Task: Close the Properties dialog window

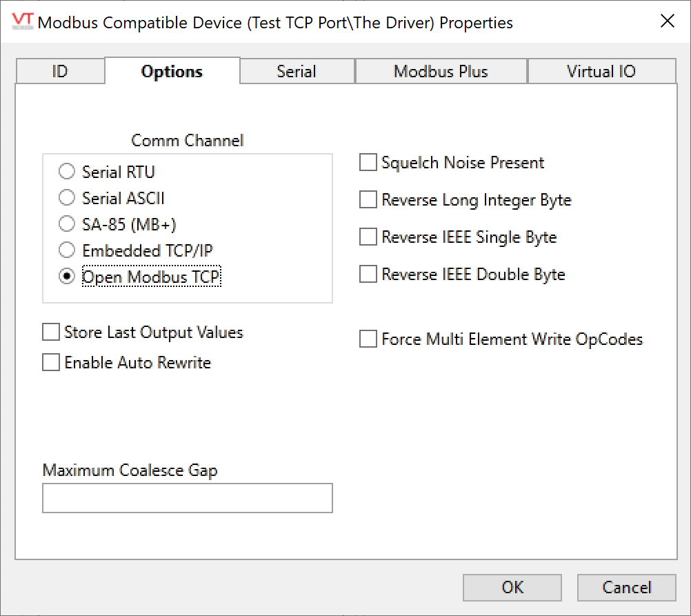Action: (667, 21)
